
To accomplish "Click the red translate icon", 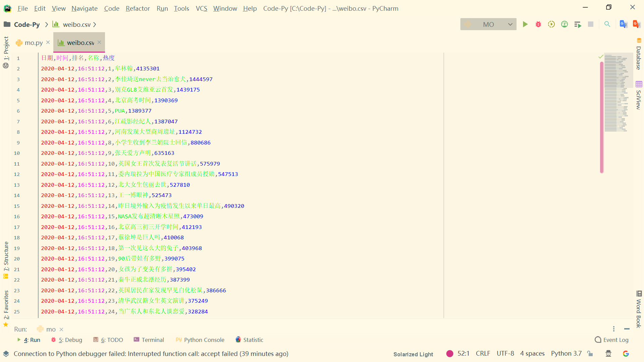I will tap(636, 24).
